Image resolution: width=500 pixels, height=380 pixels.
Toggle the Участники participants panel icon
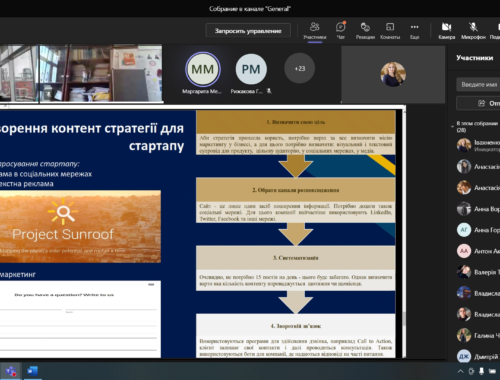point(314,31)
